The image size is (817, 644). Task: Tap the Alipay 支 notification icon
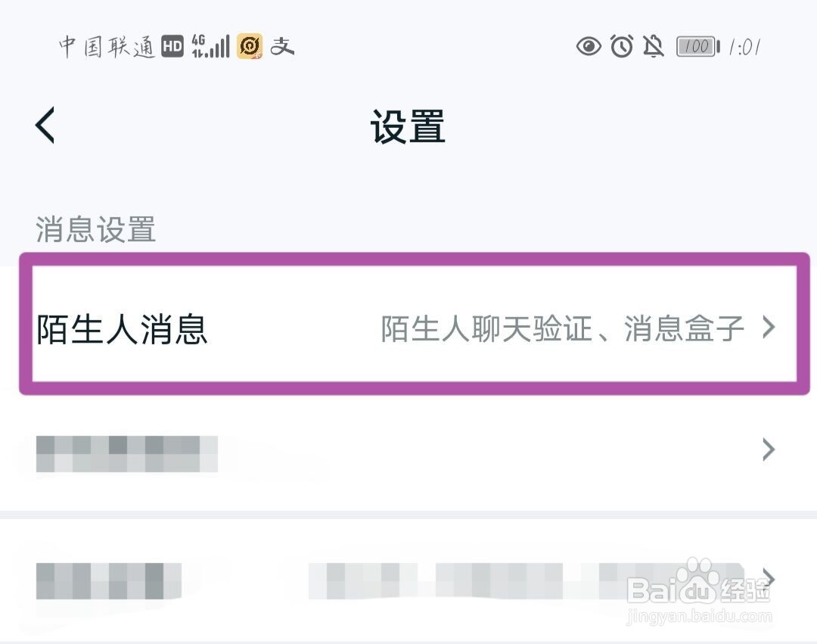[282, 46]
